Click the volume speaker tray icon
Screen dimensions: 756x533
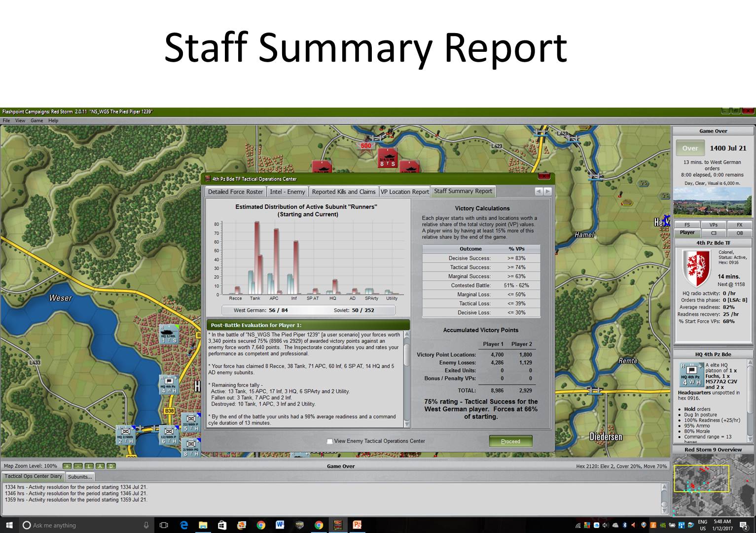point(605,525)
